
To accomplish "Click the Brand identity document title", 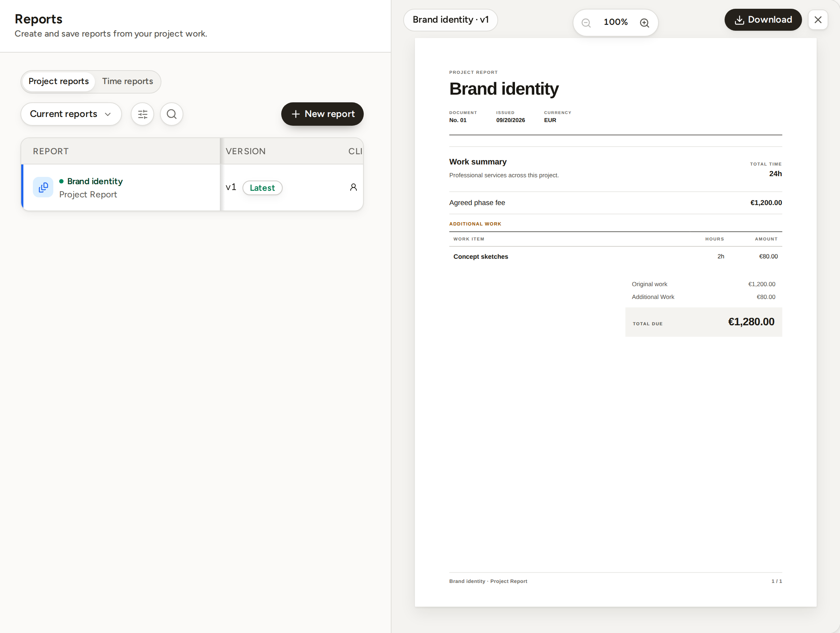I will tap(504, 89).
